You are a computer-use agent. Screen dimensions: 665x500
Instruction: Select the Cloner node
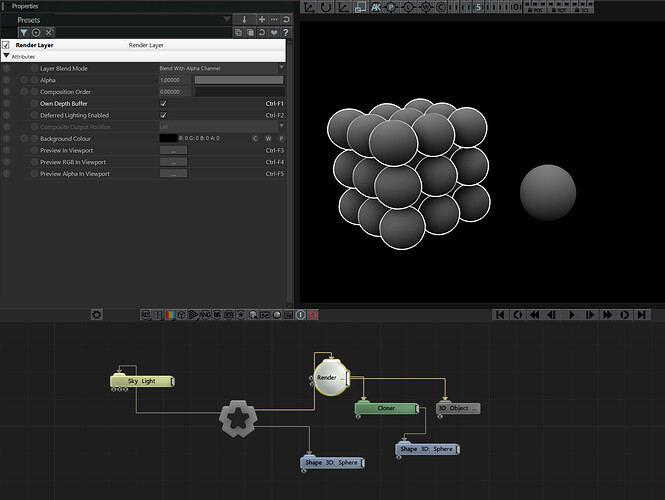tap(386, 408)
